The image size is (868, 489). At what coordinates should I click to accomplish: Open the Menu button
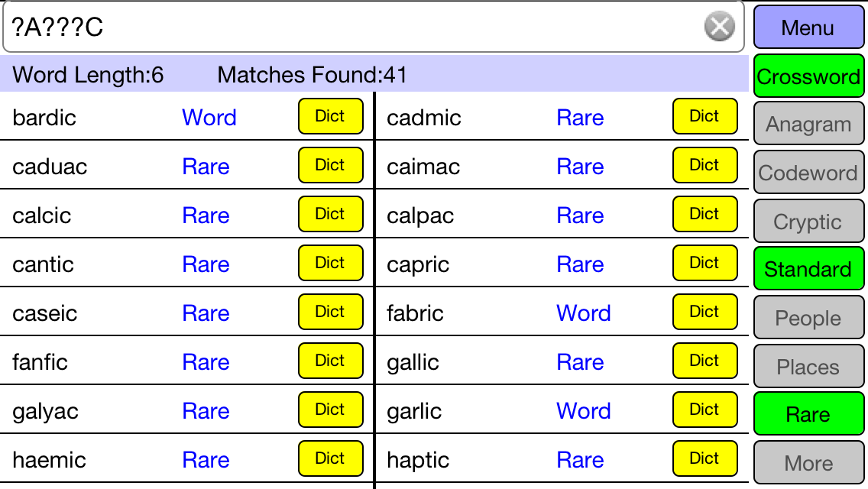[x=808, y=28]
